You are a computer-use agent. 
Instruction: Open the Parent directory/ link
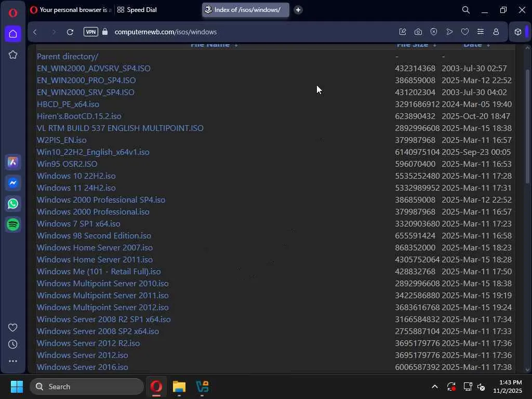[x=68, y=56]
